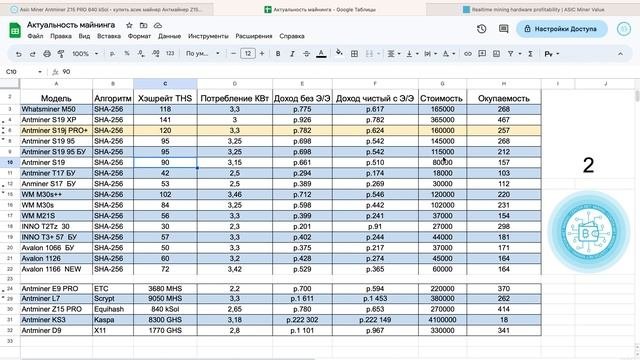This screenshot has width=640, height=360.
Task: Open the Файл menu
Action: pyautogui.click(x=35, y=36)
